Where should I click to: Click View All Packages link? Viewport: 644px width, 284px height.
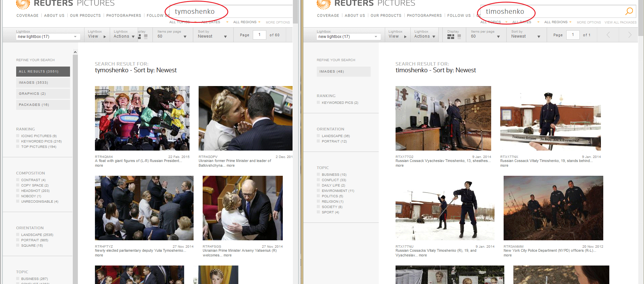coord(620,23)
